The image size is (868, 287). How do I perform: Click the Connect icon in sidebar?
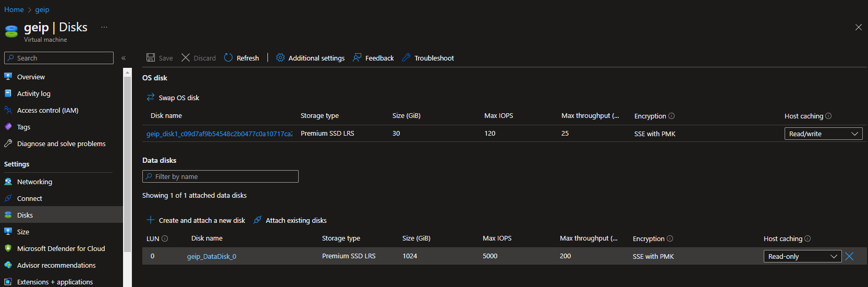[8, 198]
